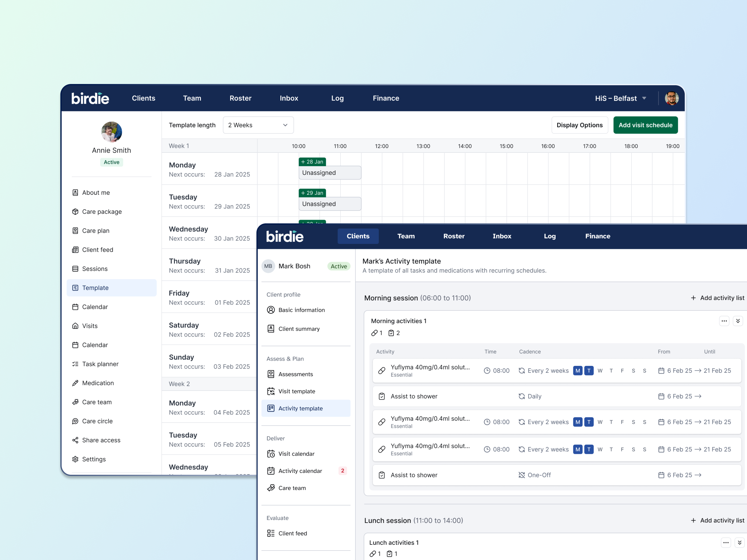
Task: Enable Saturday on the last Yuflyma schedule
Action: pyautogui.click(x=633, y=449)
